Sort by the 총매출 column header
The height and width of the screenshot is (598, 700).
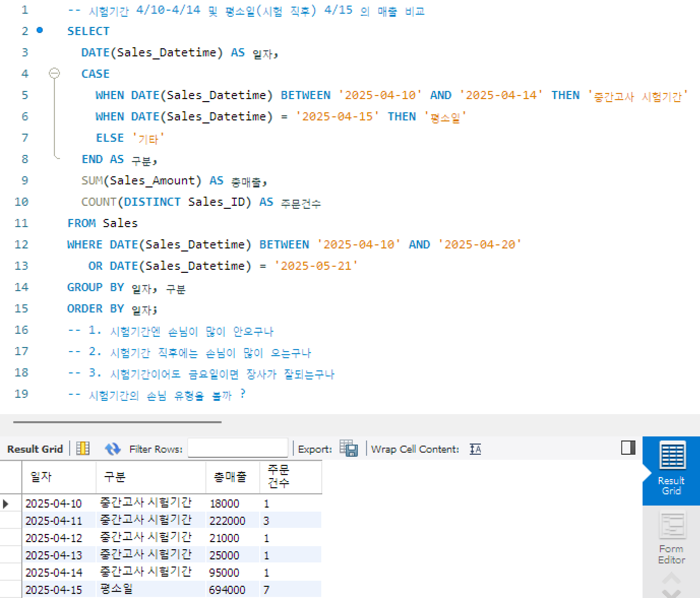point(233,477)
